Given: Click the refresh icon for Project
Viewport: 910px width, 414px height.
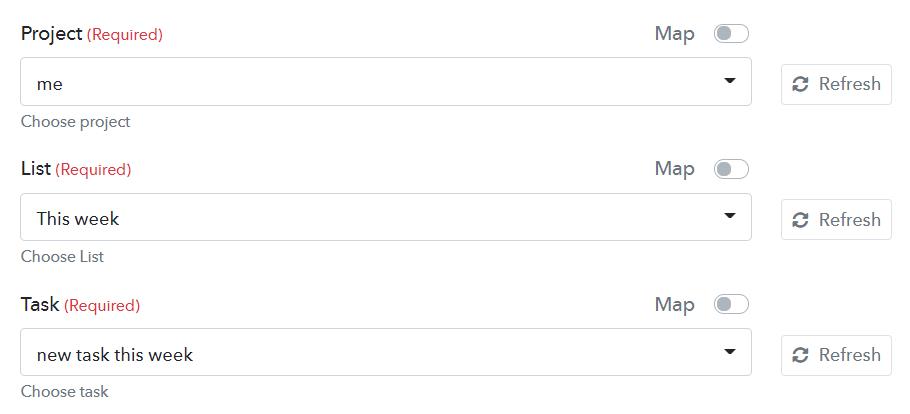Looking at the screenshot, I should 800,84.
